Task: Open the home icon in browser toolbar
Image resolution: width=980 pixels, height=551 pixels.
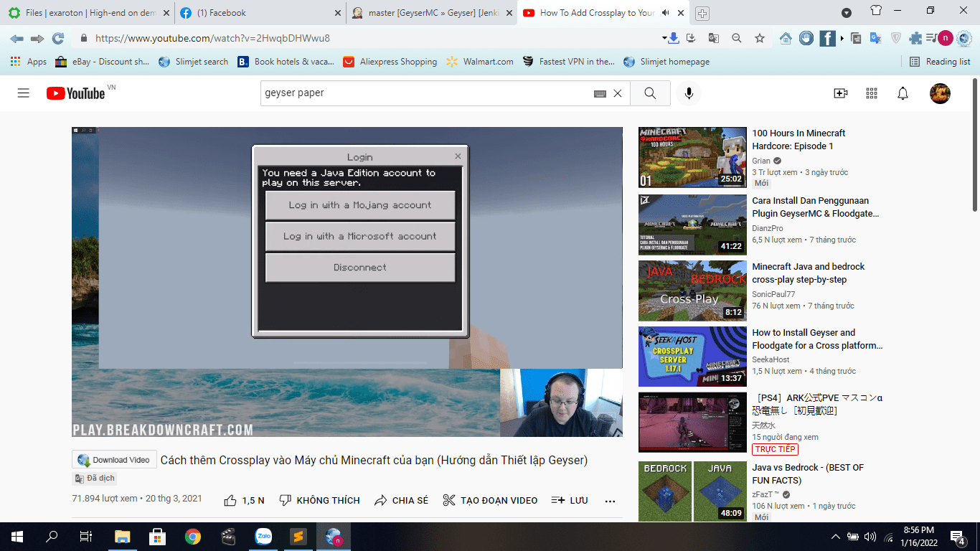Action: coord(786,38)
